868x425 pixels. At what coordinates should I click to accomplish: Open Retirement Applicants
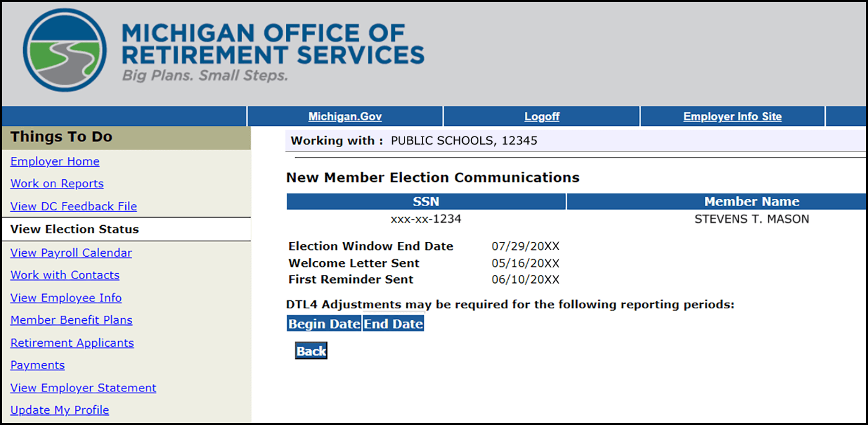tap(72, 342)
